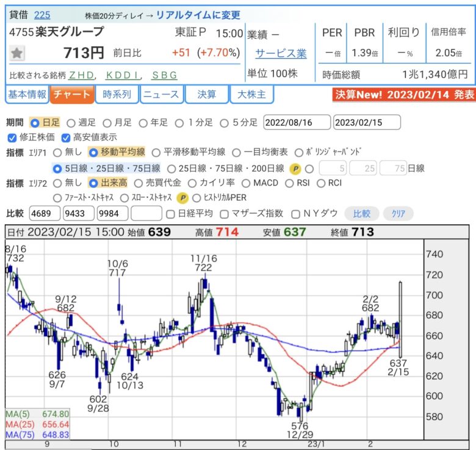Click the premium P badge beside スロー・ストキャス

[x=182, y=198]
